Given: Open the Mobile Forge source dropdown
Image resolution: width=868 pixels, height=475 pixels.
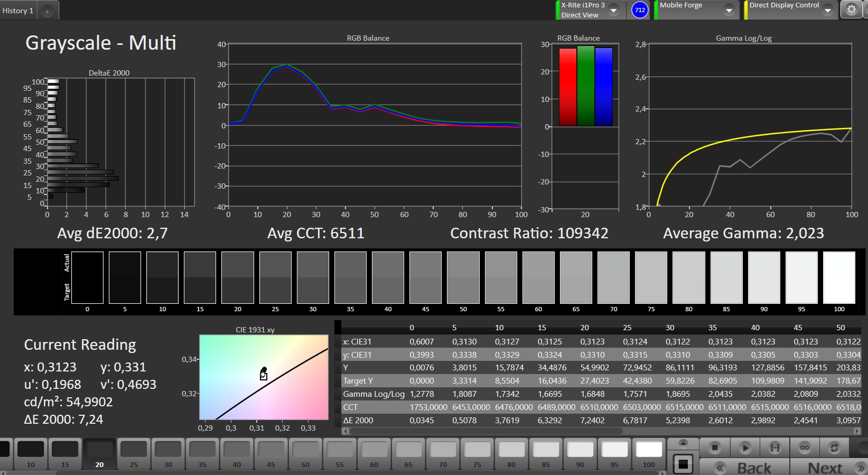Looking at the screenshot, I should point(729,10).
